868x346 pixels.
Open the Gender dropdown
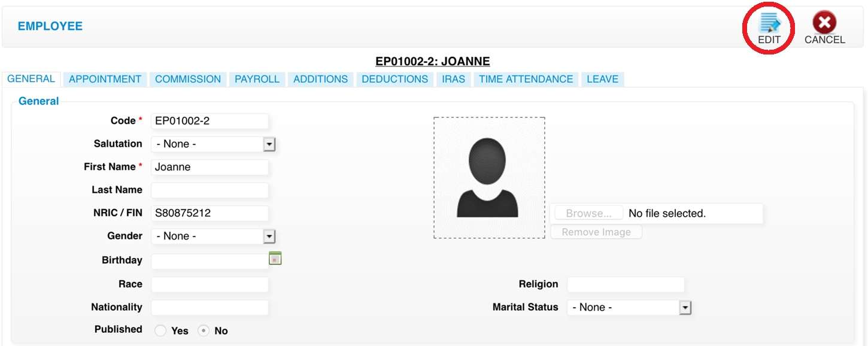tap(213, 236)
